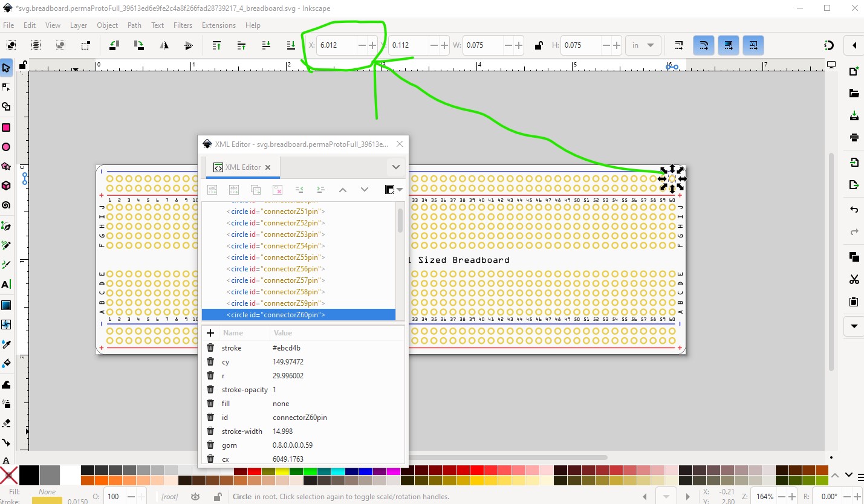Raise selection to top icon

[x=216, y=45]
